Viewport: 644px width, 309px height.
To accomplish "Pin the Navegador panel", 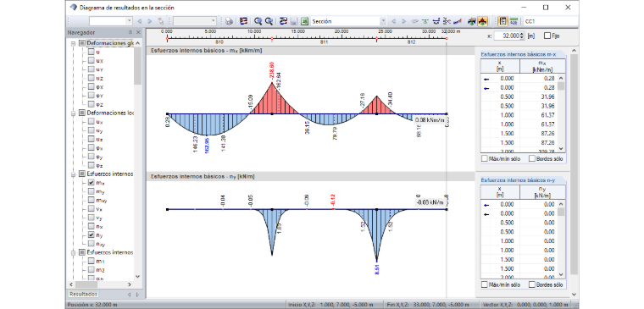I will (130, 32).
